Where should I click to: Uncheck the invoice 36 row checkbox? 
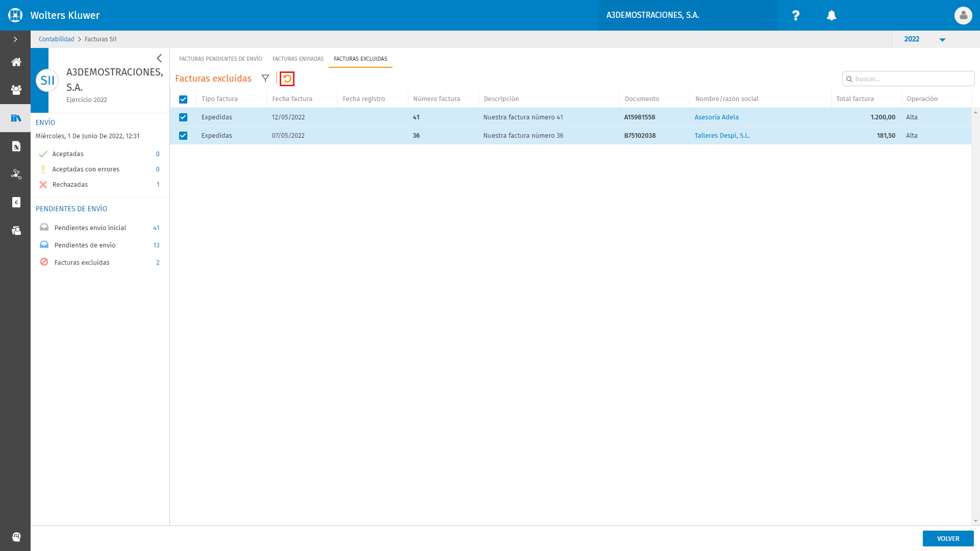pos(183,136)
